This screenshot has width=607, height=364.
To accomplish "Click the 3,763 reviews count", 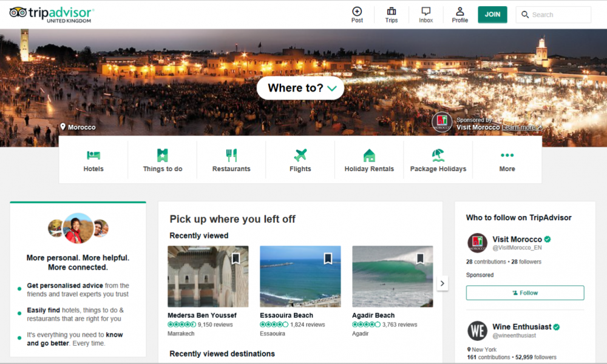I will click(399, 325).
